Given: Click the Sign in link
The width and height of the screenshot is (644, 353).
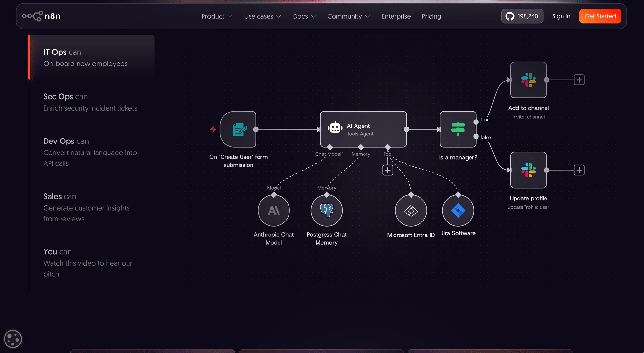Looking at the screenshot, I should (561, 16).
